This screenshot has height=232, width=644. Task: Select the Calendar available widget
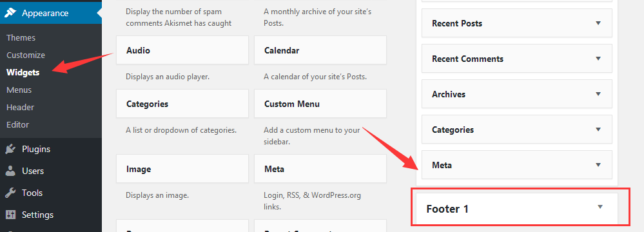tap(320, 50)
